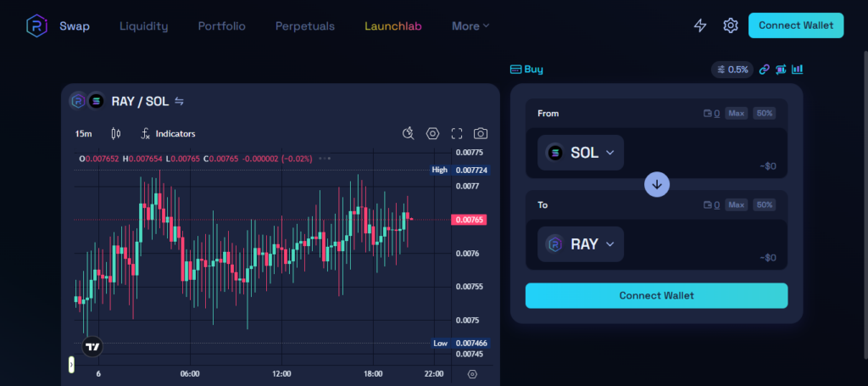Click the Buy link above swap panel
The image size is (868, 386).
pos(526,70)
